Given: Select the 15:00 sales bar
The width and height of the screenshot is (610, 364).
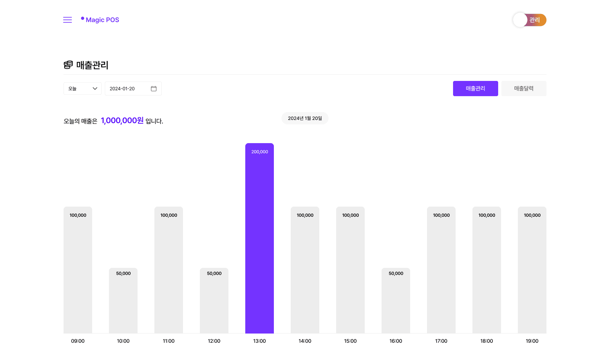Looking at the screenshot, I should click(x=350, y=270).
